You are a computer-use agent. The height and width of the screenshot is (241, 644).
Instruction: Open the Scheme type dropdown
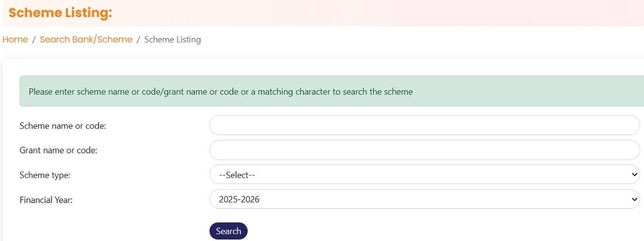[x=424, y=174]
